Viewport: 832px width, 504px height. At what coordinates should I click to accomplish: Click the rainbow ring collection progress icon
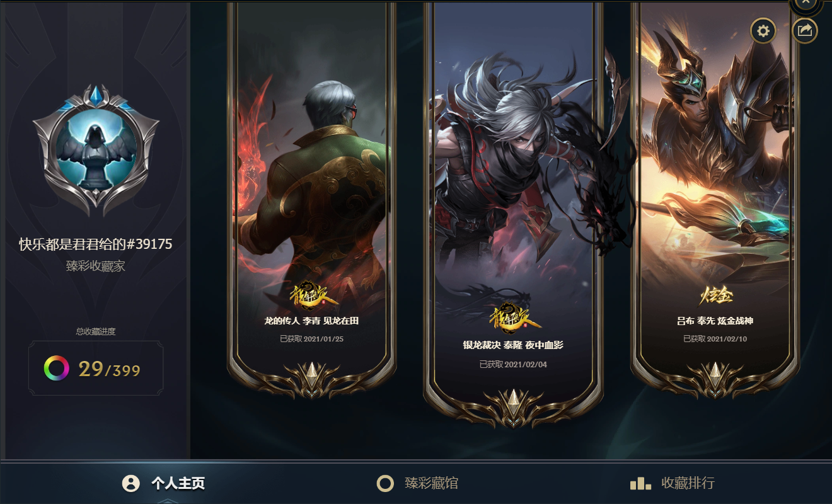(x=56, y=369)
